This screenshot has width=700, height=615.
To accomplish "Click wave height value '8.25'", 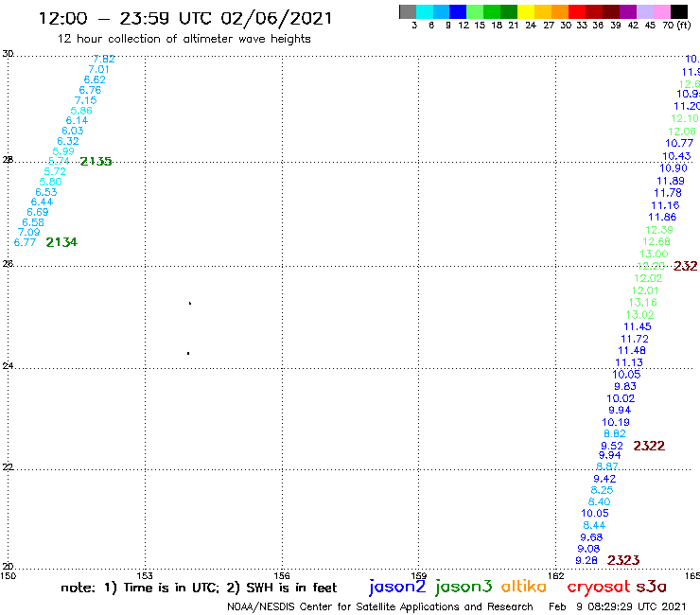I will (x=602, y=490).
